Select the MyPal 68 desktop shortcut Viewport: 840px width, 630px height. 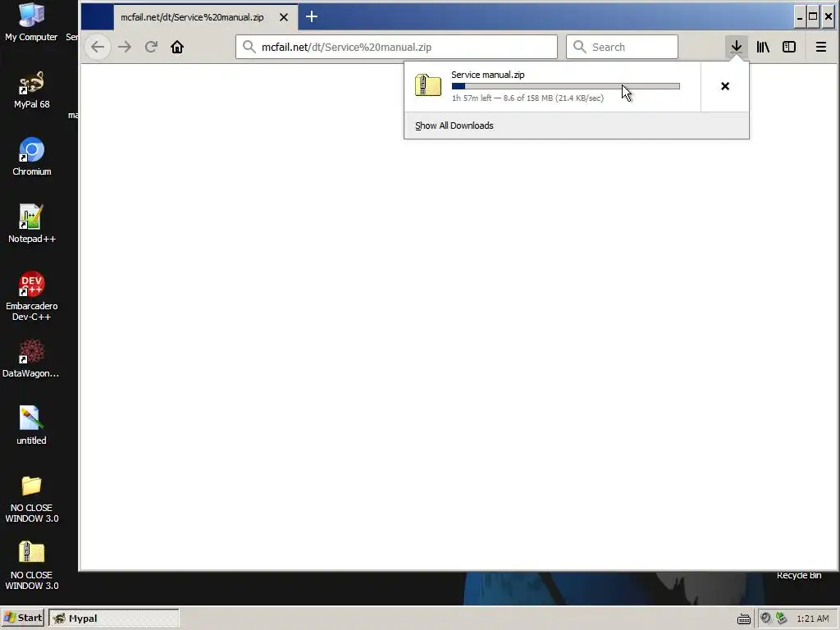pos(32,90)
